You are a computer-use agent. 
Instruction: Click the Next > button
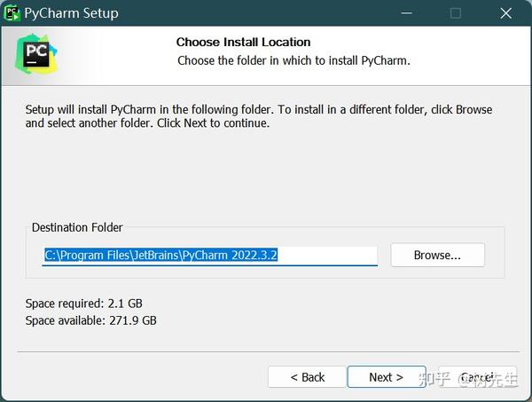[x=387, y=377]
